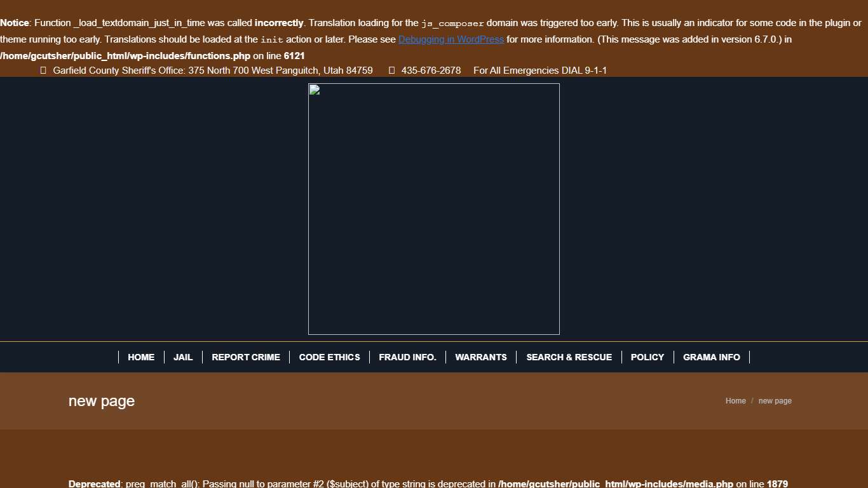Click the phone icon beside 435-676-2678
Image resolution: width=868 pixels, height=488 pixels.
tap(391, 71)
